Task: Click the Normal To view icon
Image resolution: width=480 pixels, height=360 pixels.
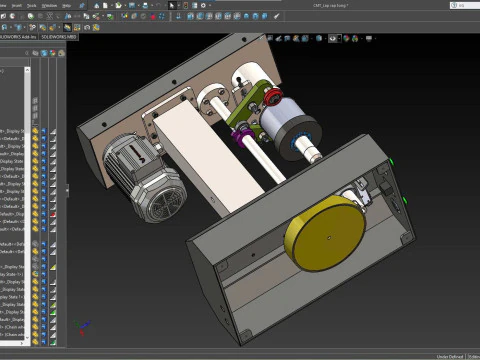Action: 178,16
